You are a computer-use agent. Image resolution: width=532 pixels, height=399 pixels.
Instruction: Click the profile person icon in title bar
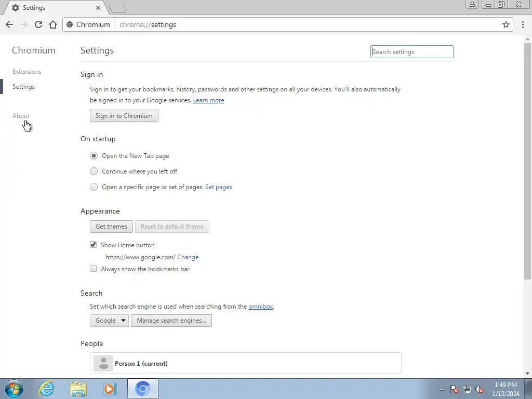pyautogui.click(x=472, y=4)
